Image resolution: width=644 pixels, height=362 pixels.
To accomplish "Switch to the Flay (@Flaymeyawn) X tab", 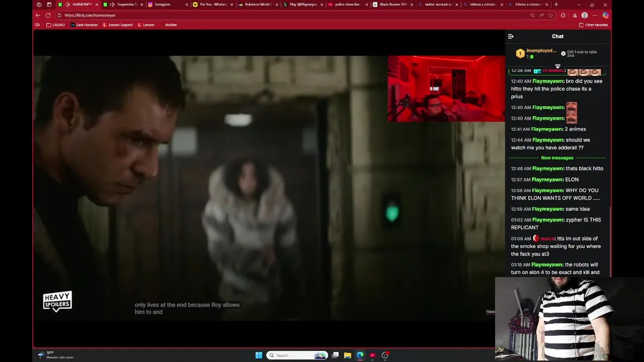I will tap(302, 5).
